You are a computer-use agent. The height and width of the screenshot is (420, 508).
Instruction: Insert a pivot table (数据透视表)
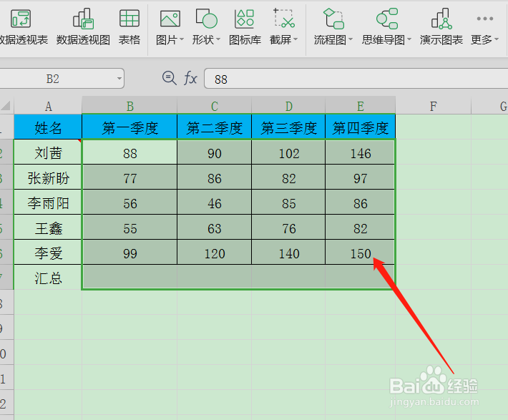pyautogui.click(x=23, y=27)
